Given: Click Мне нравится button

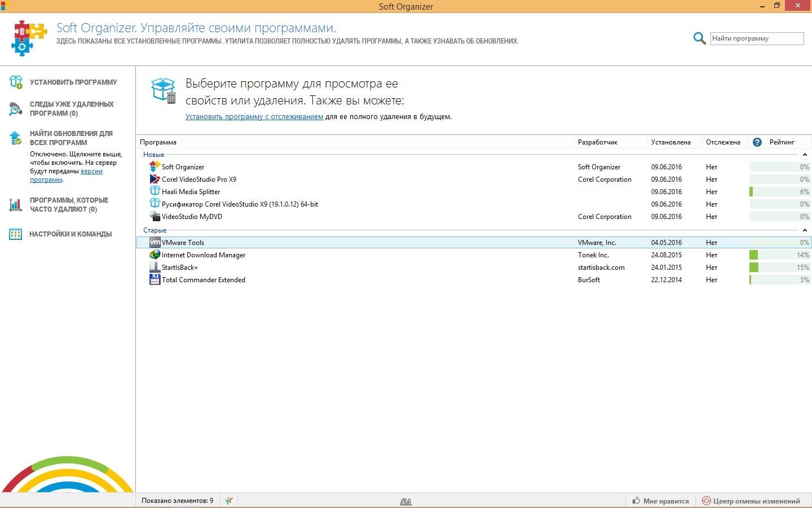Looking at the screenshot, I should [660, 501].
